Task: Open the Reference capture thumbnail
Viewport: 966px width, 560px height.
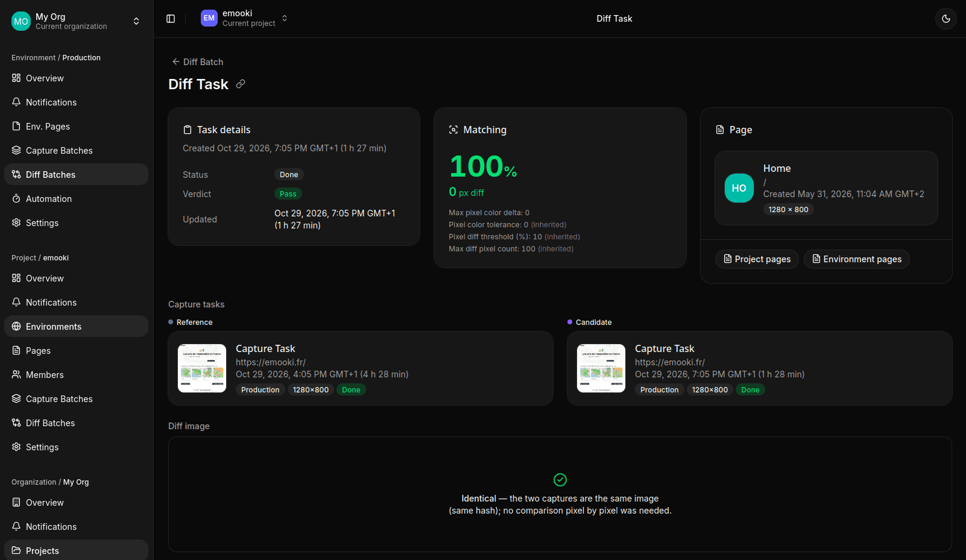Action: coord(202,368)
